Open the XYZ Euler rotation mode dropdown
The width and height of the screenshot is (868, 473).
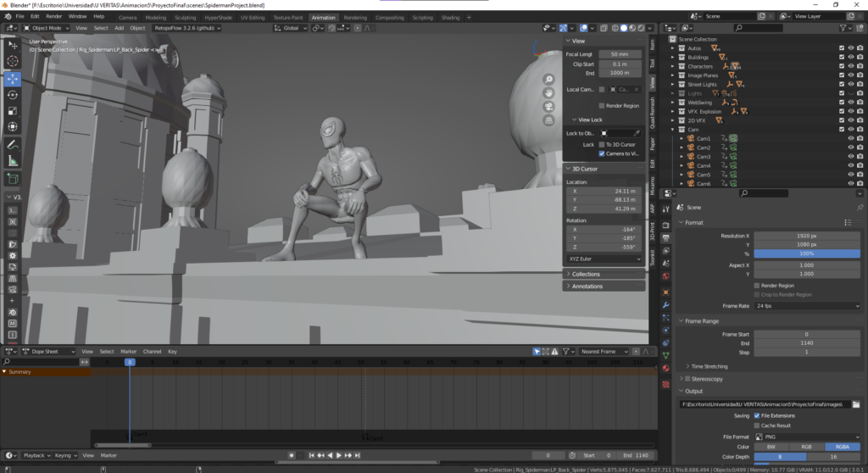pos(604,259)
